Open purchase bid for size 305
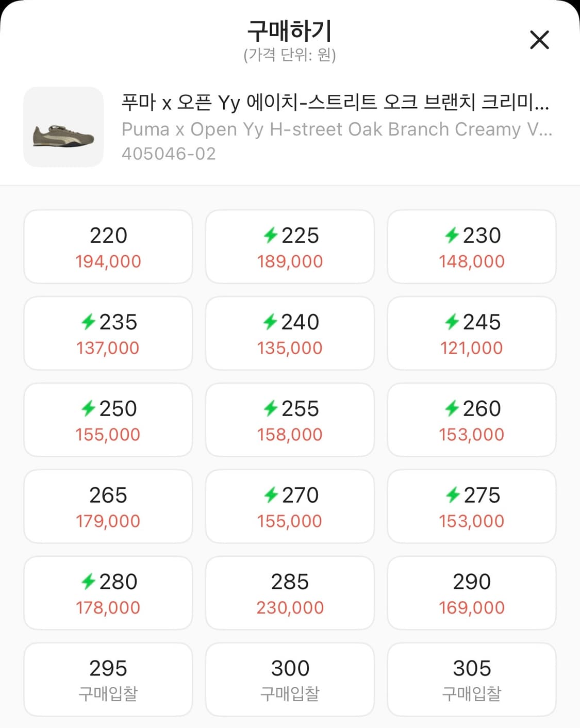Image resolution: width=580 pixels, height=728 pixels. point(471,680)
